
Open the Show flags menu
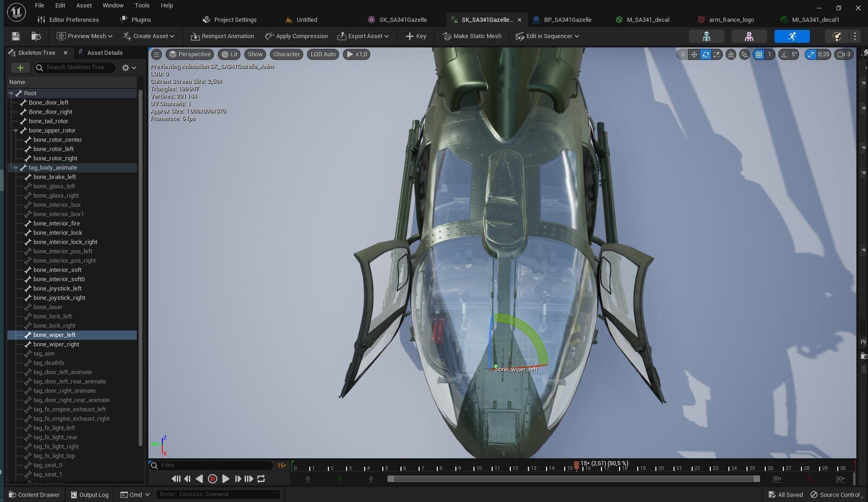coord(255,54)
